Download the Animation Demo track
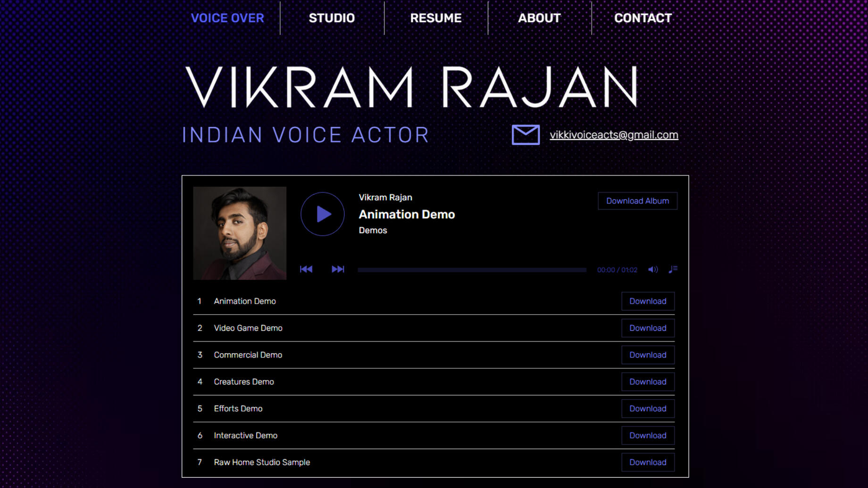The image size is (868, 488). pos(648,301)
